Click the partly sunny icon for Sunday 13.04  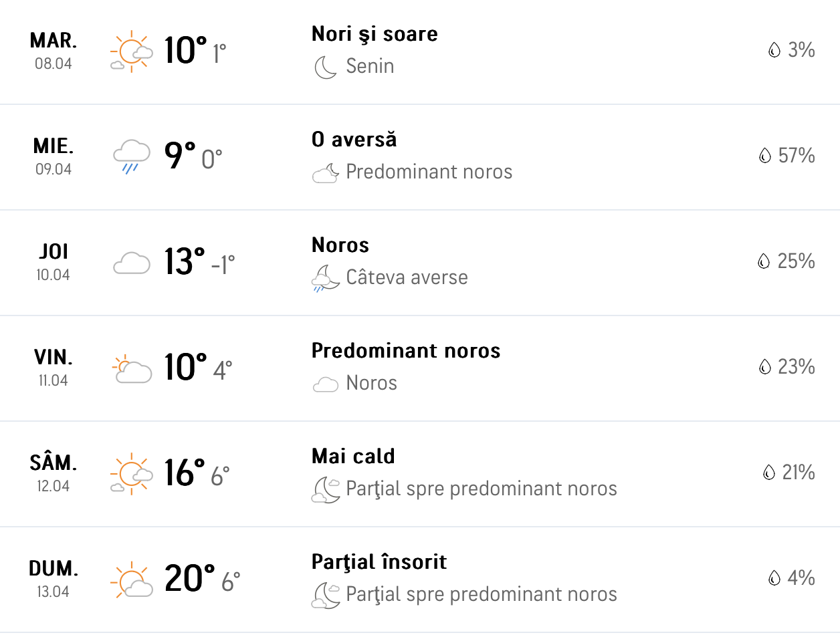click(x=130, y=580)
